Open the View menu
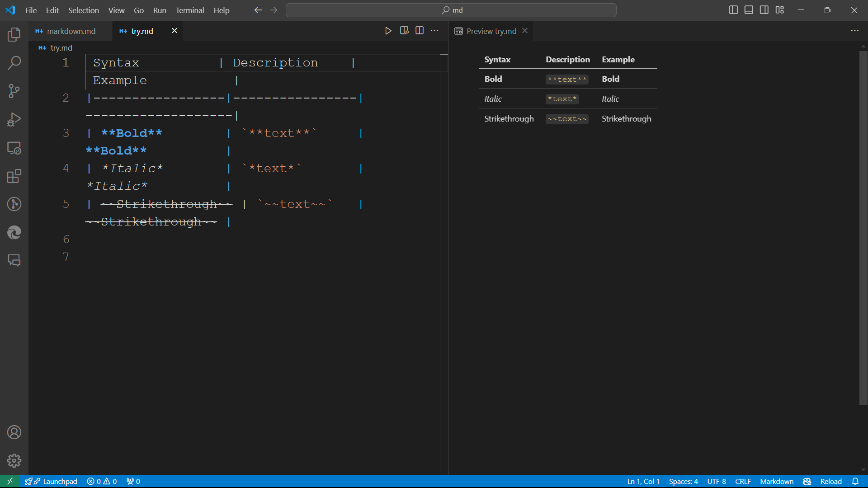Image resolution: width=868 pixels, height=488 pixels. pos(116,10)
